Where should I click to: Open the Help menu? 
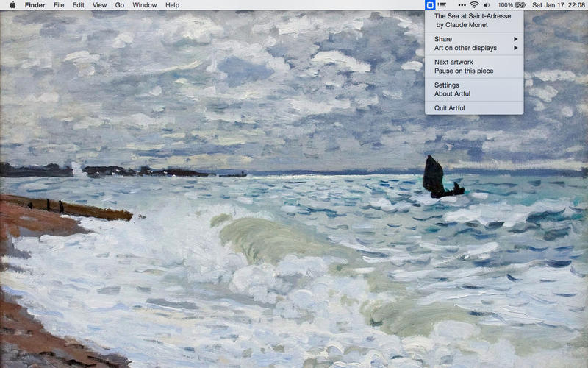tap(172, 5)
